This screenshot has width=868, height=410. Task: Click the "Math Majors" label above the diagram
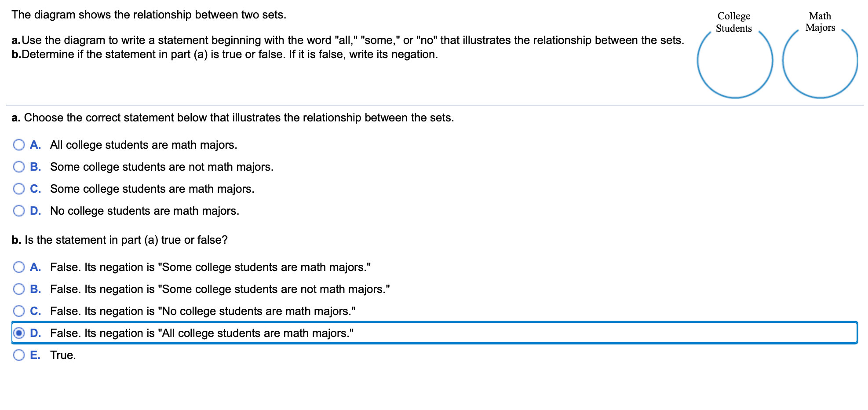(821, 22)
